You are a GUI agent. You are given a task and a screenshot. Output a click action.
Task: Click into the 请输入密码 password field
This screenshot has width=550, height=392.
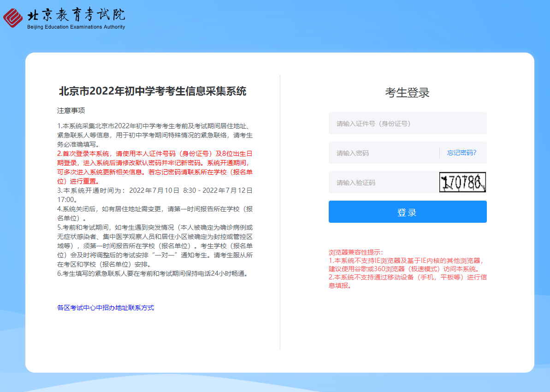pyautogui.click(x=383, y=153)
